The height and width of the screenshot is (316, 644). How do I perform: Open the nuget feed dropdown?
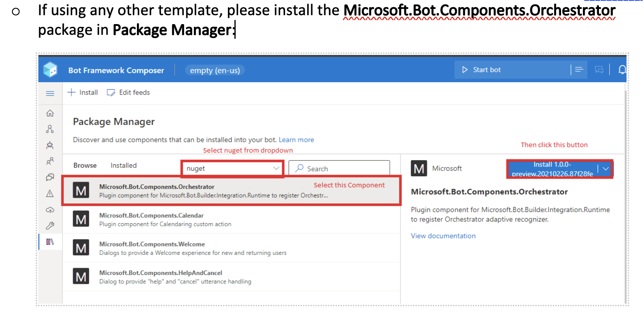pos(232,168)
